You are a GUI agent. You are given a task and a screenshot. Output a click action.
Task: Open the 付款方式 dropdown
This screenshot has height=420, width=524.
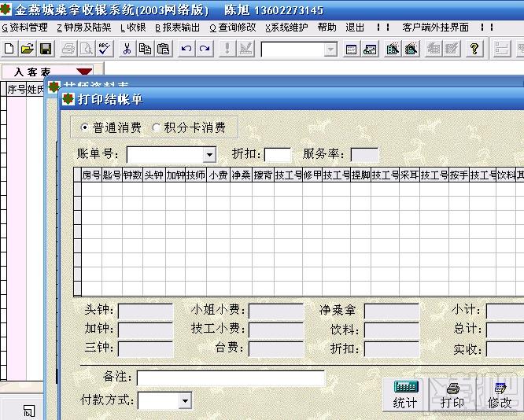click(x=185, y=400)
